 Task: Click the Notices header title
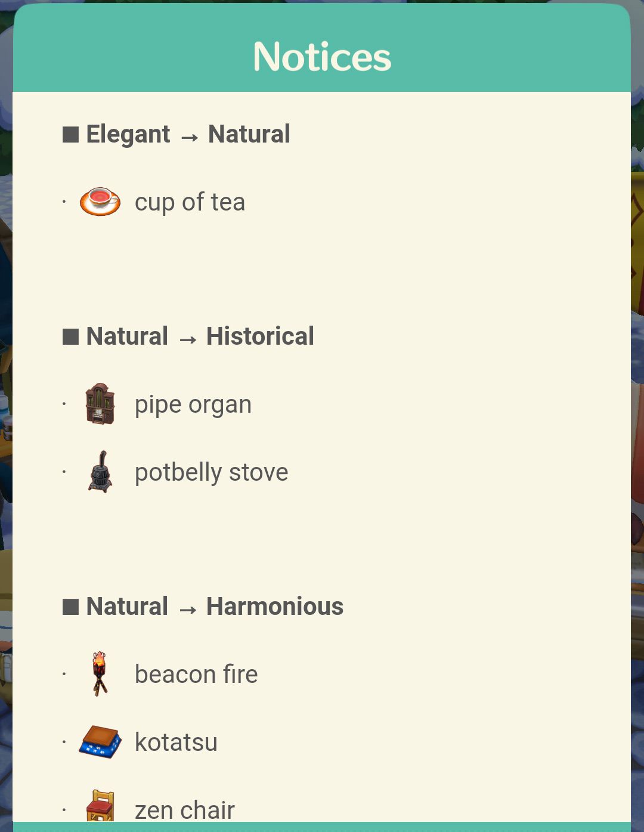point(322,57)
